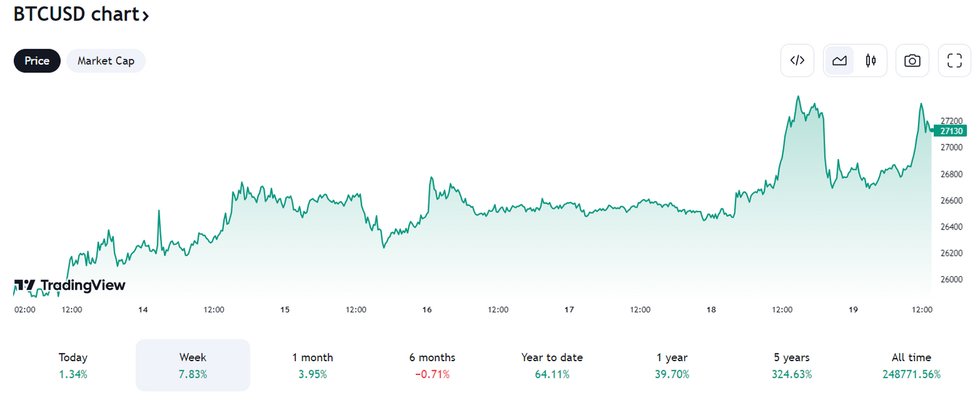The width and height of the screenshot is (980, 402).
Task: Show the 1 month range
Action: [313, 365]
